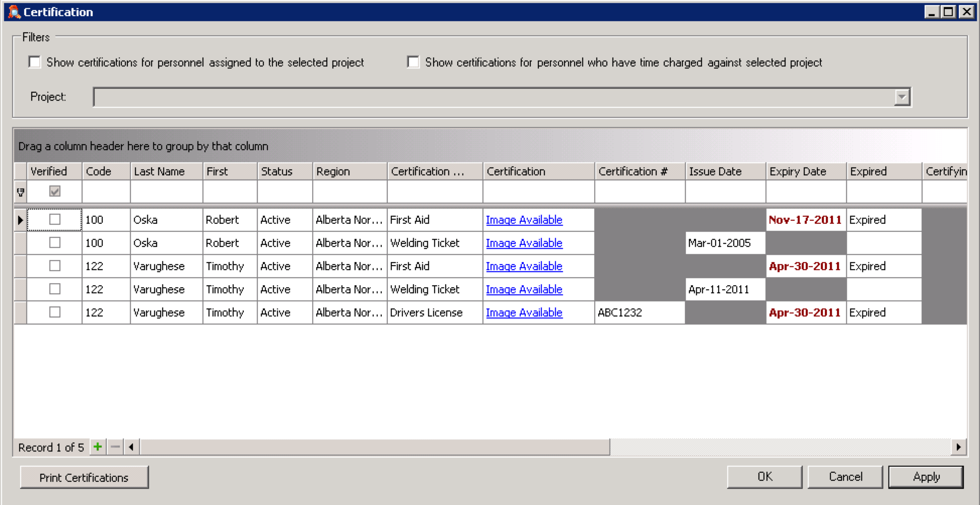Click the current row indicator arrow
This screenshot has width=980, height=505.
[x=20, y=220]
